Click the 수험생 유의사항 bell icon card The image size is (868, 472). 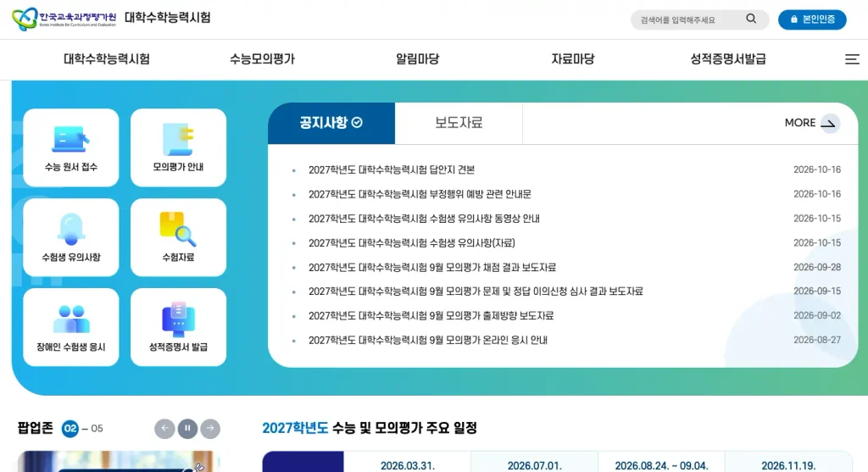click(71, 237)
